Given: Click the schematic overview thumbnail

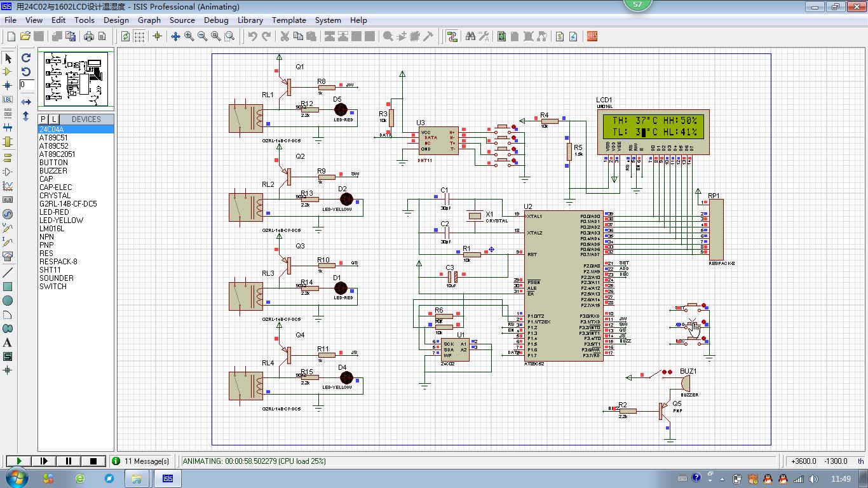Looking at the screenshot, I should [76, 80].
